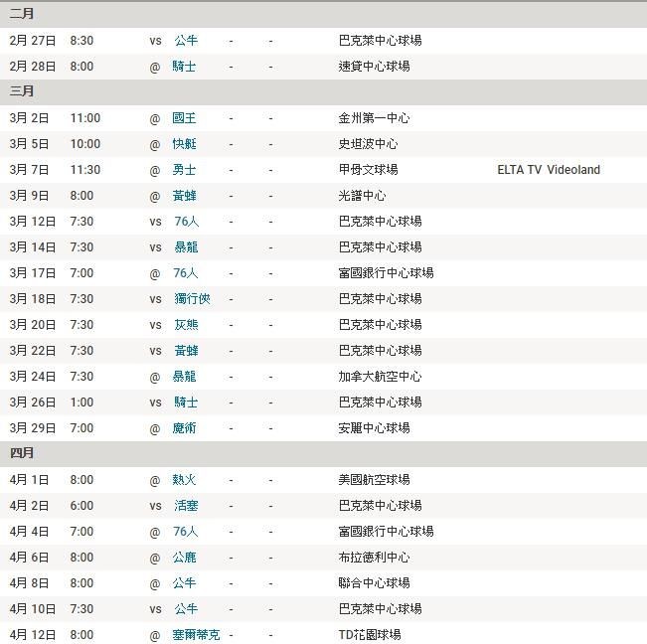Open the 快艇 team link
Viewport: 647px width, 644px height.
[x=185, y=144]
